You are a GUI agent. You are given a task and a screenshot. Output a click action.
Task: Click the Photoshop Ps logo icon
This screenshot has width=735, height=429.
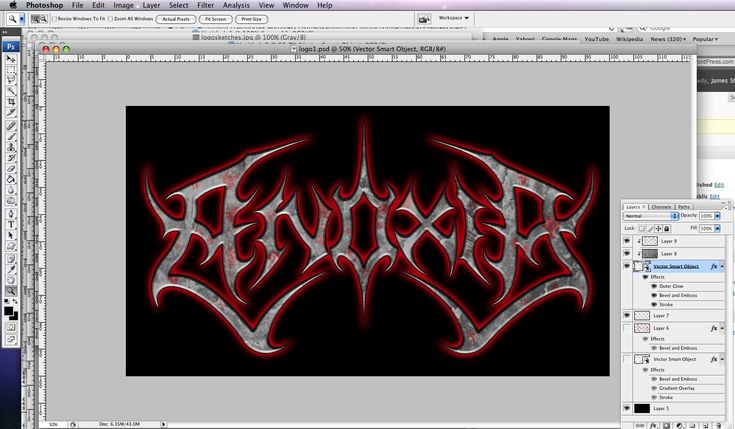(10, 46)
